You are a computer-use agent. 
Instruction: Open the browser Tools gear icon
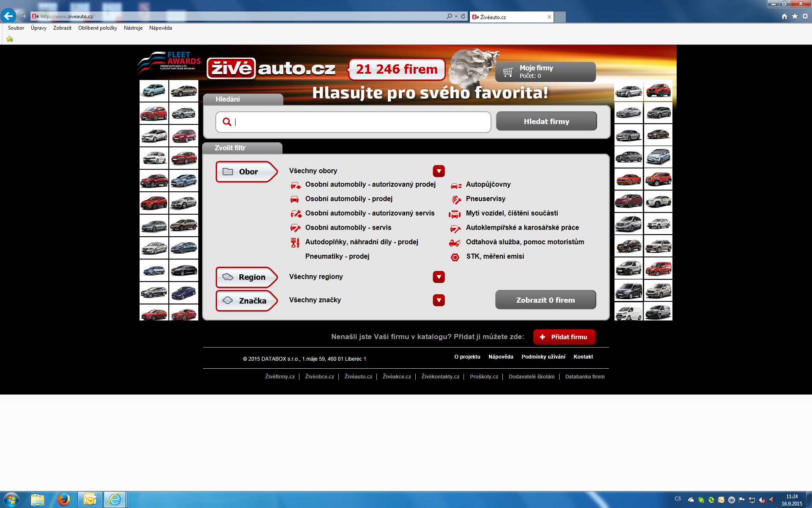click(805, 17)
